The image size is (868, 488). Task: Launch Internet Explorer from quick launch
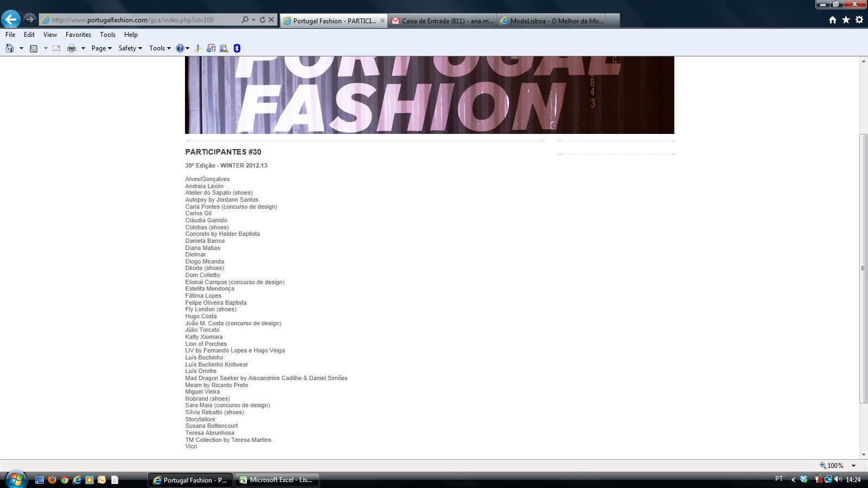(77, 480)
